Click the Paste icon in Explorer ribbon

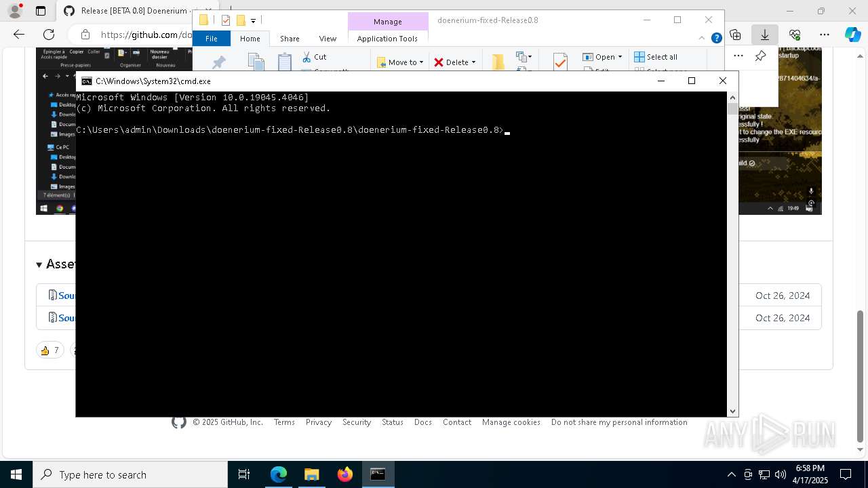coord(285,62)
